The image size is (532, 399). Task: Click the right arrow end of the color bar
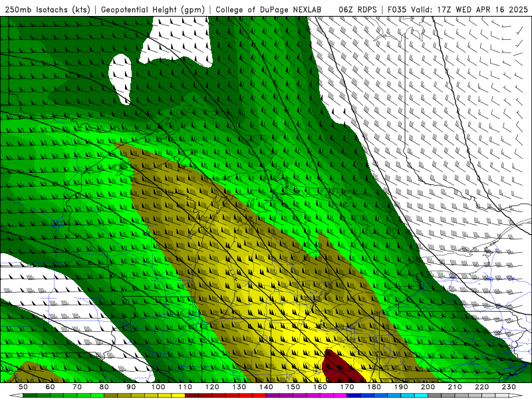point(516,396)
